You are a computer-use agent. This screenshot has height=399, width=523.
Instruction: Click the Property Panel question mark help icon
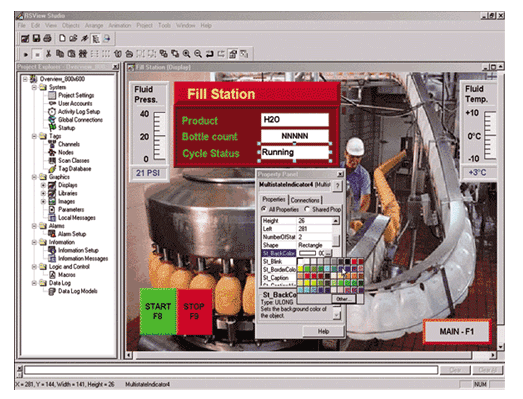(x=338, y=185)
